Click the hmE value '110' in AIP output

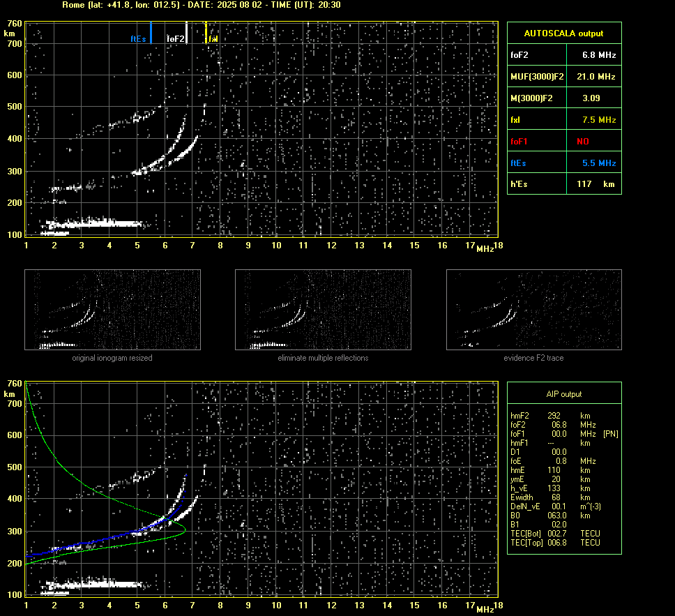(x=554, y=470)
